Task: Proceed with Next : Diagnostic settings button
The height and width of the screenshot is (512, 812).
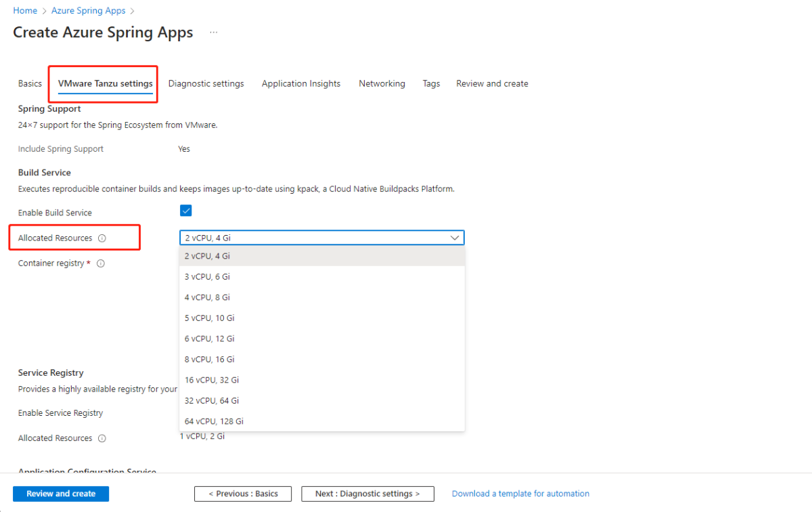Action: pos(367,494)
